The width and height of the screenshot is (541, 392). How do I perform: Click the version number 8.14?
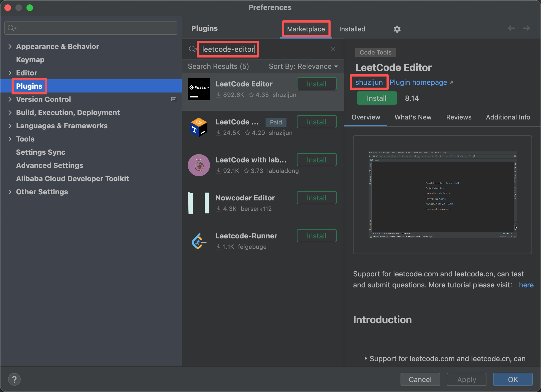(412, 98)
